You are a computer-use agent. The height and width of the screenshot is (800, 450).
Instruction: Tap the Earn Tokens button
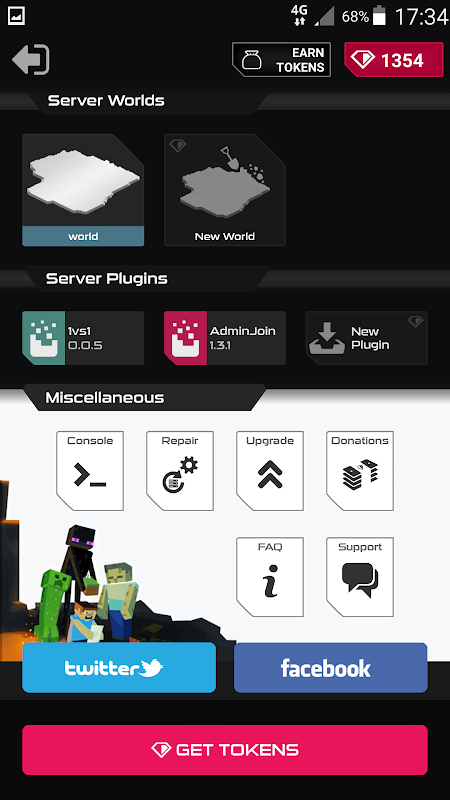(281, 60)
